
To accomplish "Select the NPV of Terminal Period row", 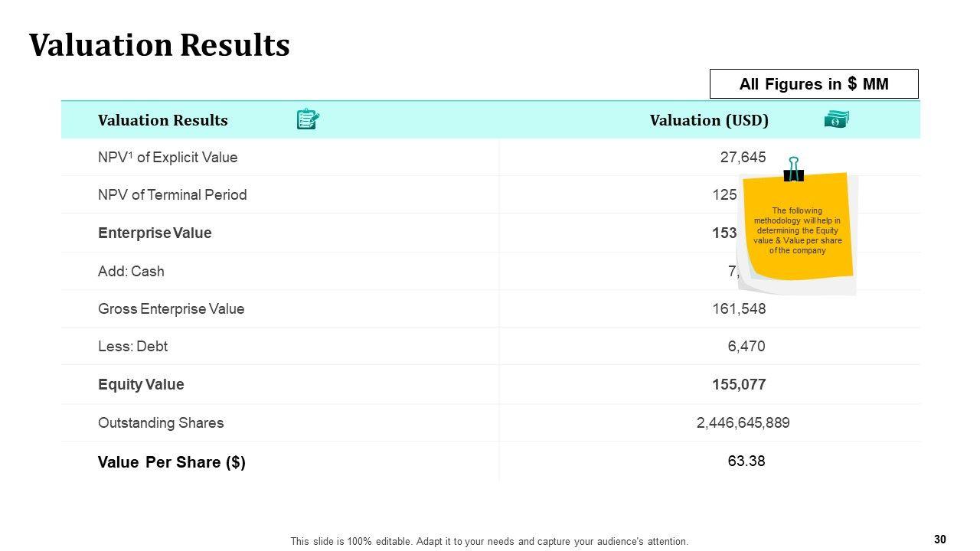I will pyautogui.click(x=172, y=195).
